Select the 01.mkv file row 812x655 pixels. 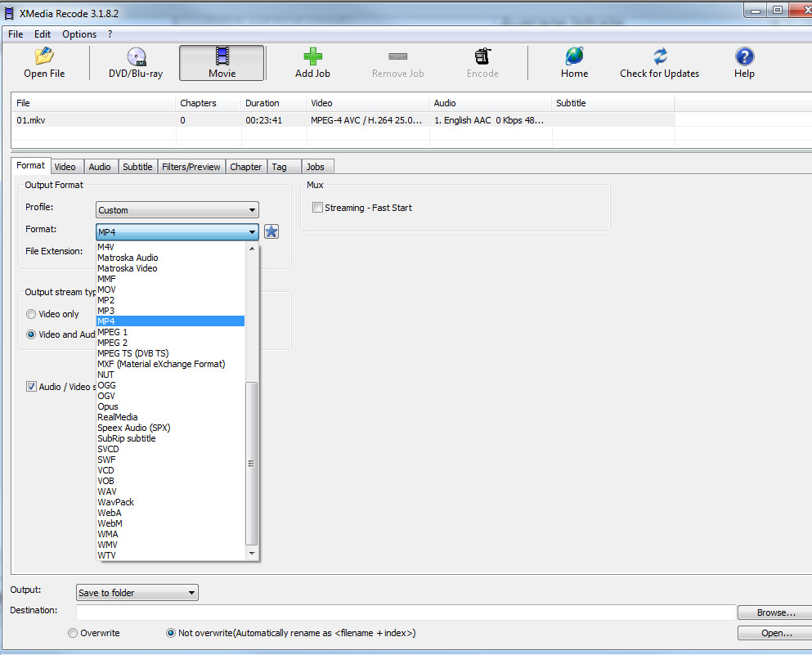coord(343,120)
